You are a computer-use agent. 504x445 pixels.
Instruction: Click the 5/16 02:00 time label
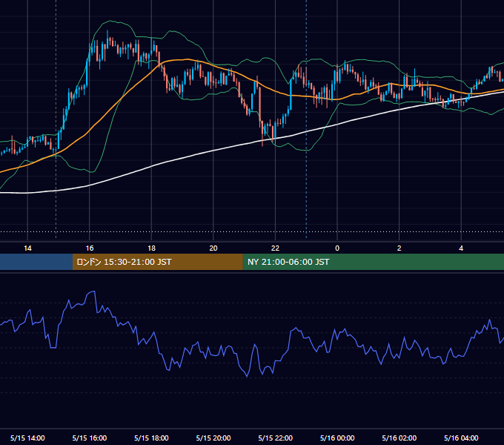click(x=399, y=438)
